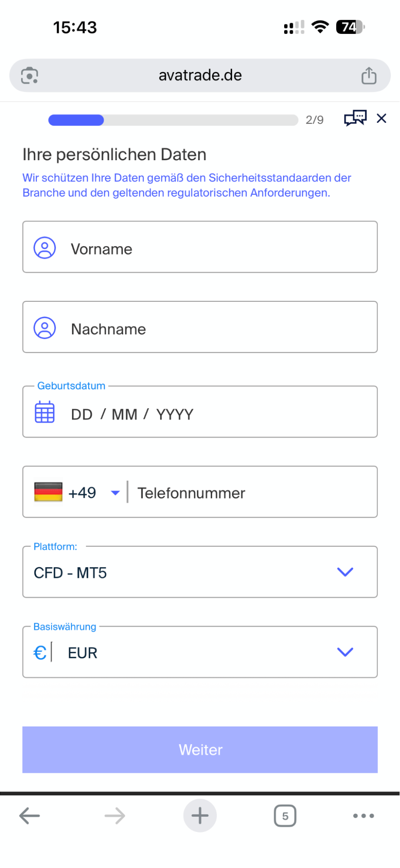
Task: Tap the live chat speech bubbles icon
Action: tap(355, 118)
